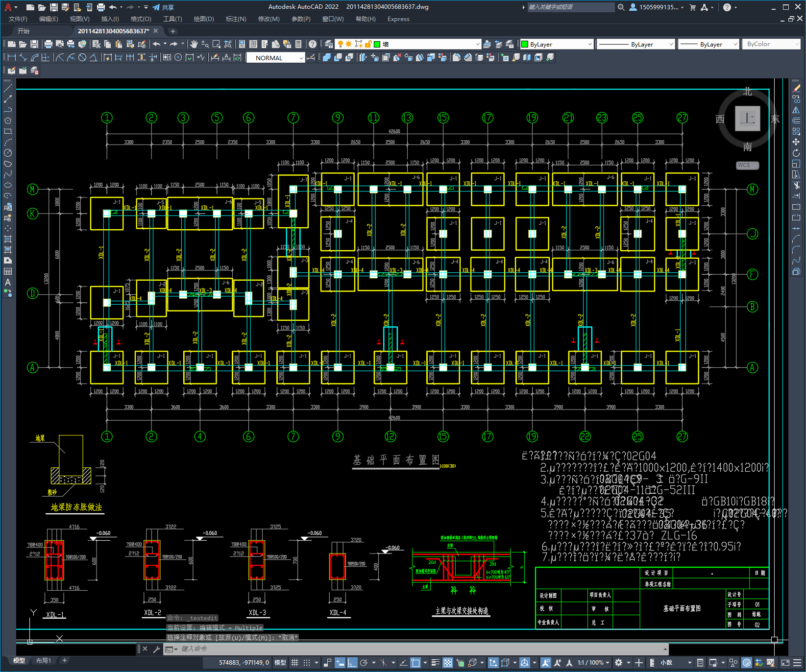
Task: Toggle the layer lock padlock icon
Action: 368,44
